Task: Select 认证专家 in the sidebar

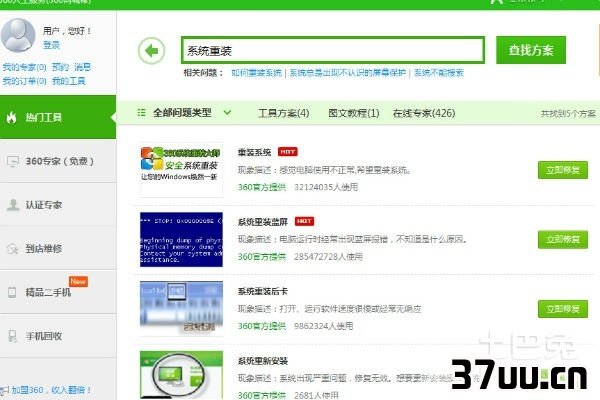Action: (x=58, y=205)
